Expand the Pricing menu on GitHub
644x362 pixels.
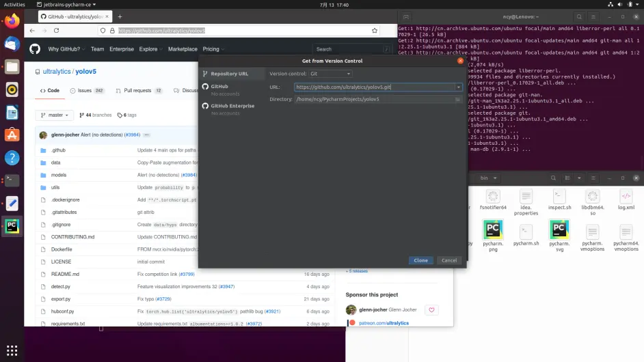click(213, 49)
